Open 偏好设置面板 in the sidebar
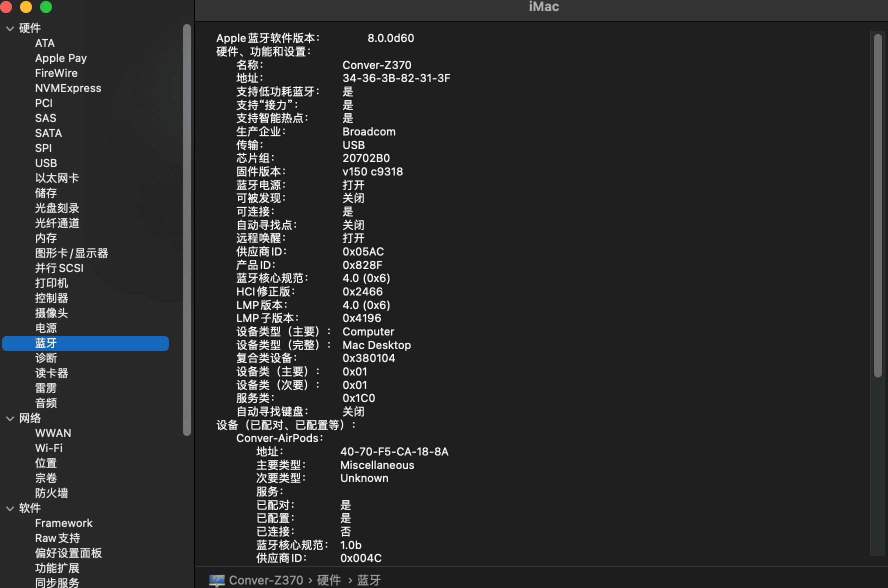The width and height of the screenshot is (888, 588). coord(68,553)
